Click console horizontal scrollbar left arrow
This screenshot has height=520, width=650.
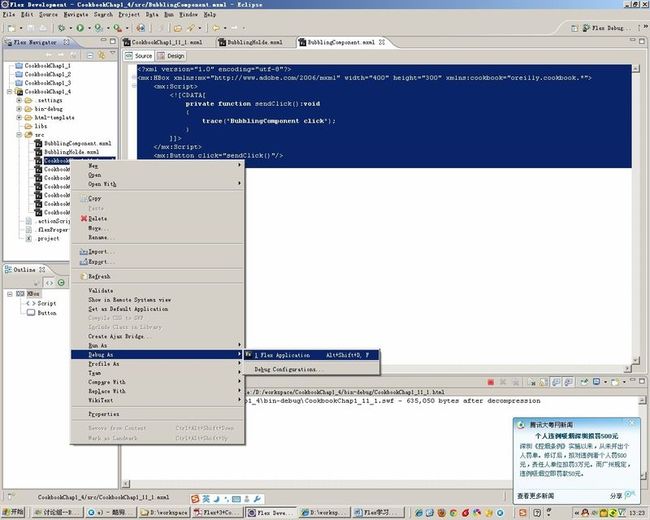click(x=126, y=484)
